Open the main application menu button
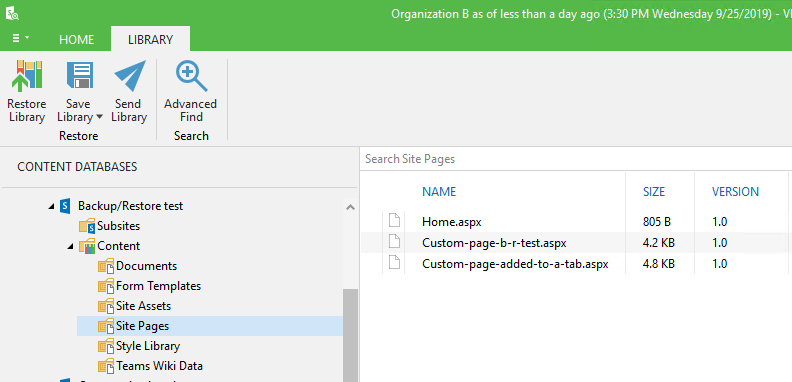This screenshot has width=792, height=382. click(20, 38)
